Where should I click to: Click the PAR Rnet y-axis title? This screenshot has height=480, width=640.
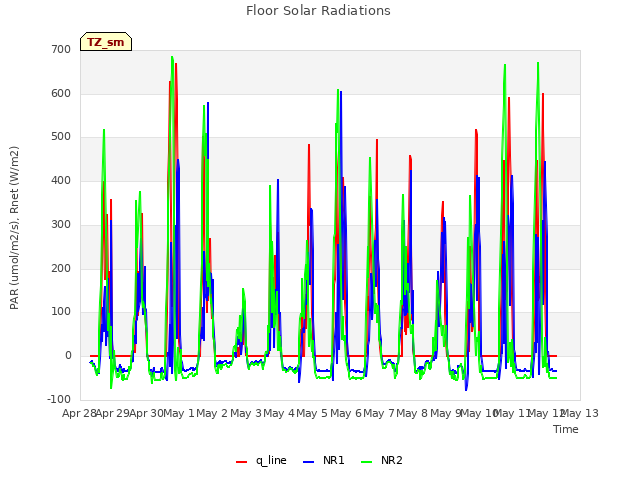(x=14, y=228)
